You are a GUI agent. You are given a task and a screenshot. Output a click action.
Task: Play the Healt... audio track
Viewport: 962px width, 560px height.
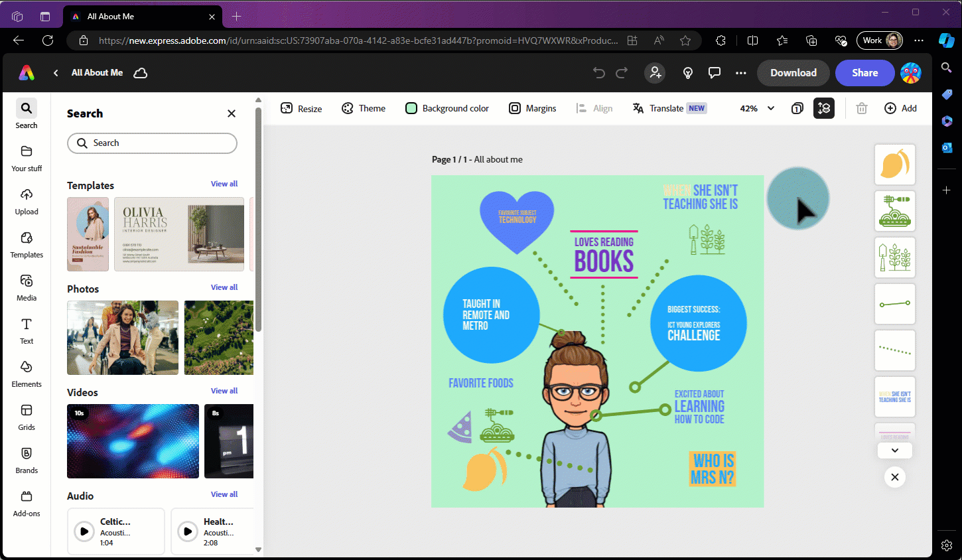(188, 531)
